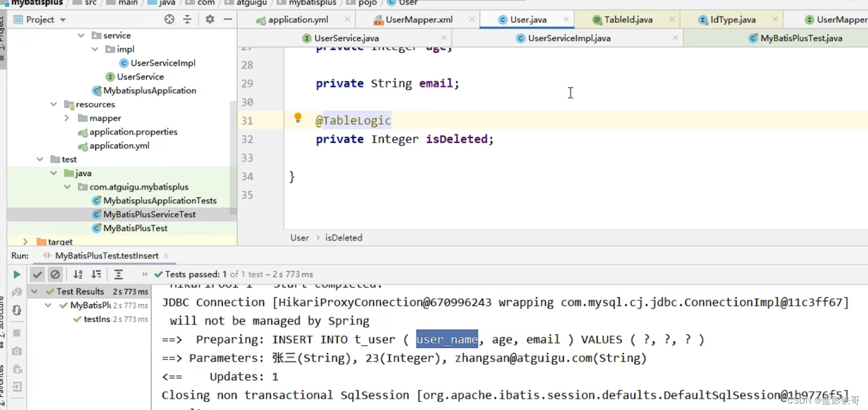The height and width of the screenshot is (410, 868).
Task: Click the toggle auto-test icon
Action: (17, 310)
